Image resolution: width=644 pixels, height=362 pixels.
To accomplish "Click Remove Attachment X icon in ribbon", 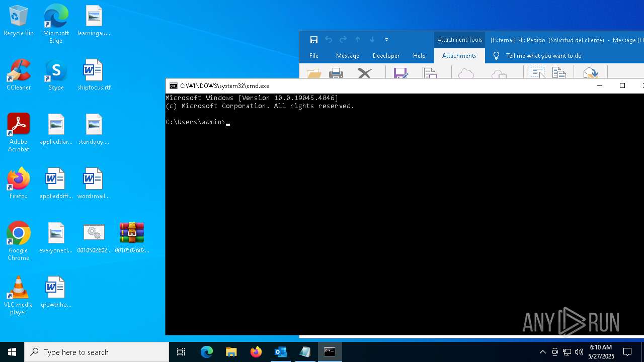I will point(365,73).
